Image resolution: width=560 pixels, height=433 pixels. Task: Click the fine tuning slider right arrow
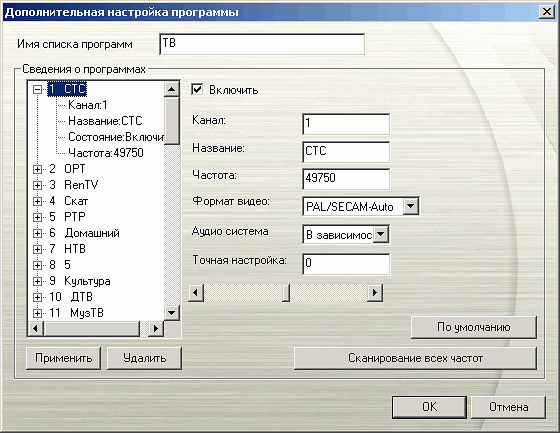point(375,293)
